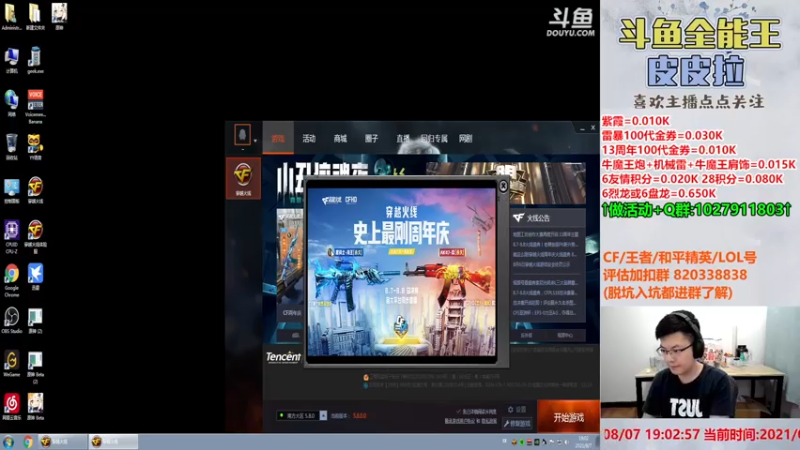Launch the 穿越火线 CrossFire desktop shortcut
This screenshot has width=800, height=450.
35,191
